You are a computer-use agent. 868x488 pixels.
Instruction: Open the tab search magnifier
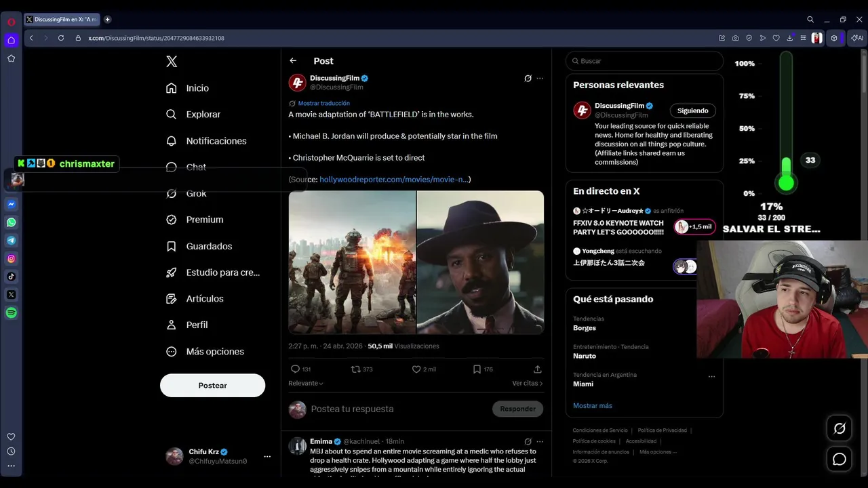pyautogui.click(x=810, y=20)
